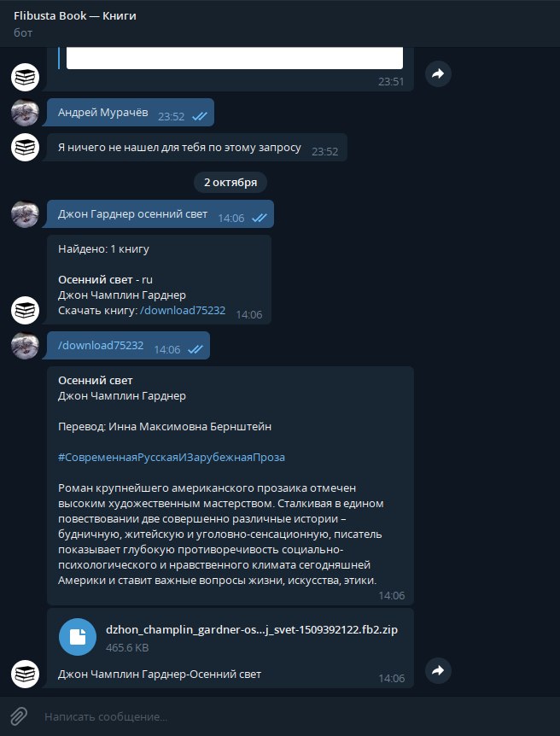Click the bot avatar beside the top image message
The width and height of the screenshot is (560, 736).
coord(25,77)
